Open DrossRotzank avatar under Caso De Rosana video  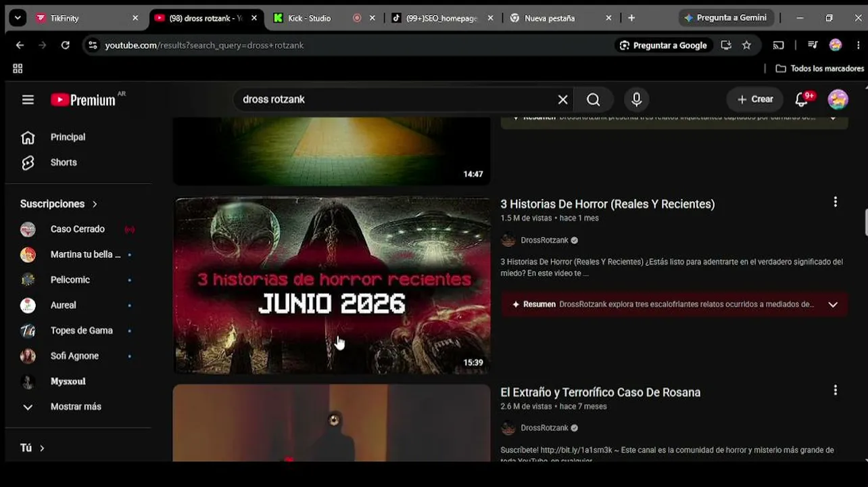[508, 428]
